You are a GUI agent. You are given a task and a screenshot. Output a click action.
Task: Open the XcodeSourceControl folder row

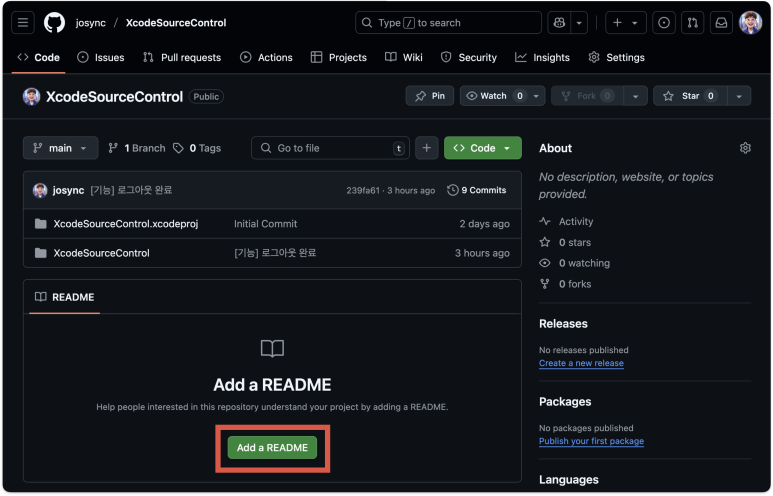pyautogui.click(x=272, y=253)
